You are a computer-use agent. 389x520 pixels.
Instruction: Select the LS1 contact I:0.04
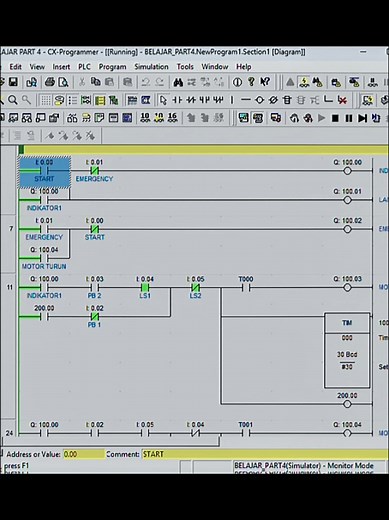[145, 287]
